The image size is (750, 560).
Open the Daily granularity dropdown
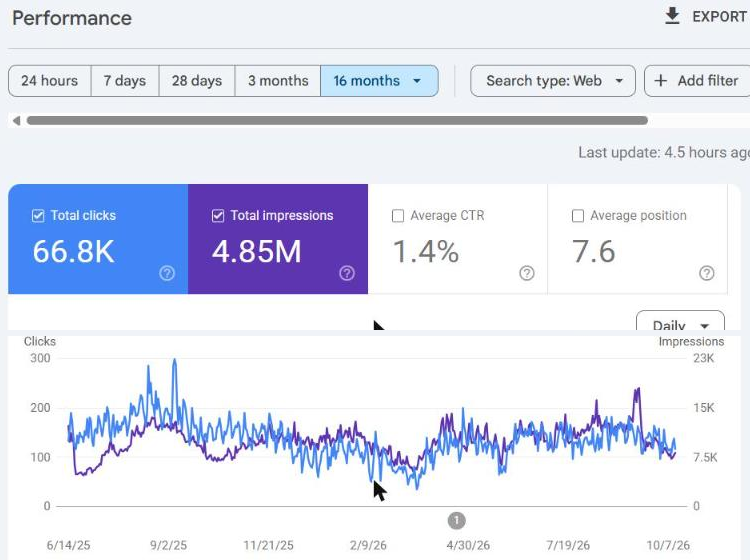point(680,321)
